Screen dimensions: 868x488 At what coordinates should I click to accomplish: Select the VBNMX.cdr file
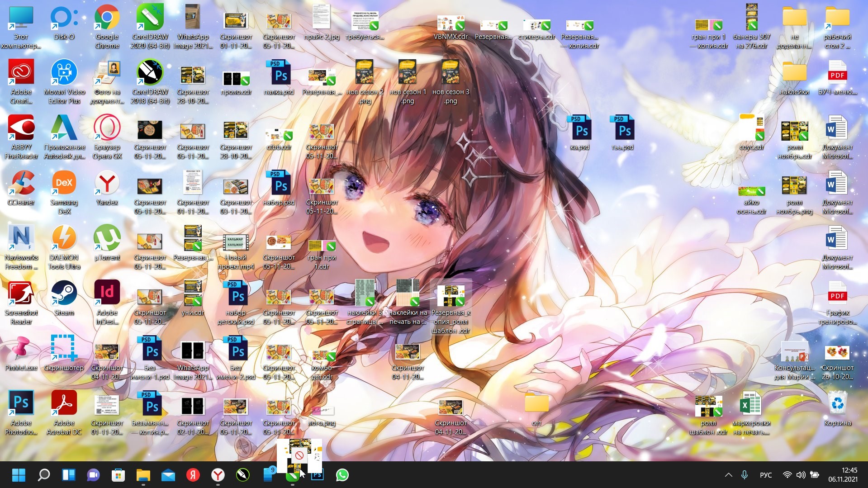tap(451, 27)
